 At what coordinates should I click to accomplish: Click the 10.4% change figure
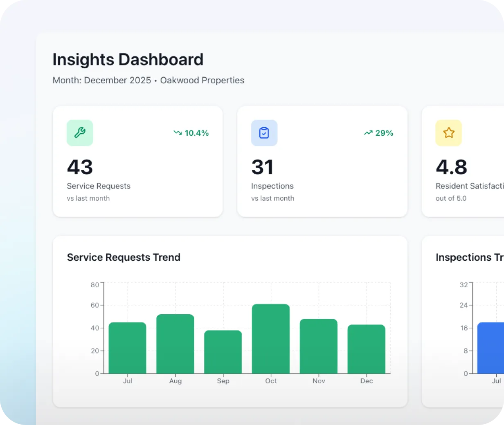(x=197, y=133)
